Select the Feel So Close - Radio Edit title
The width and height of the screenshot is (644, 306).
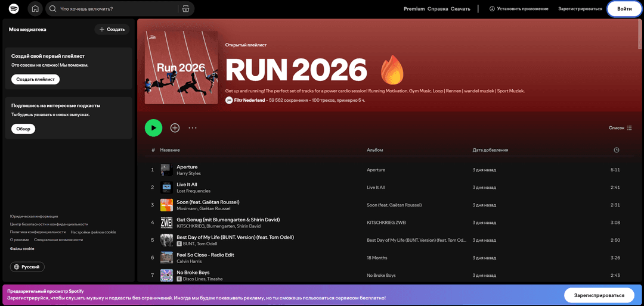pyautogui.click(x=205, y=255)
